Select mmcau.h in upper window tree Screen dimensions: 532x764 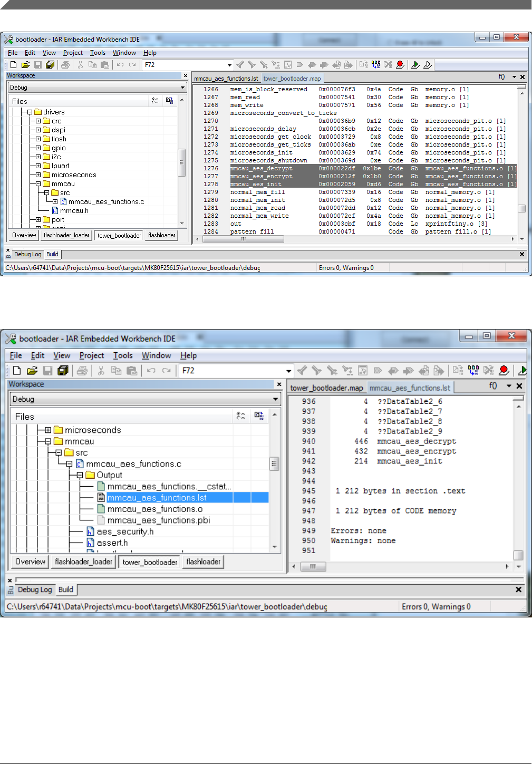[74, 211]
